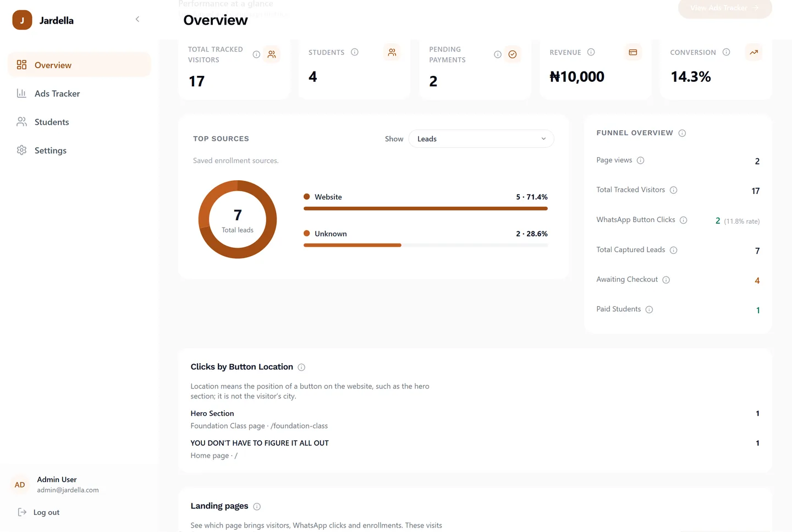This screenshot has width=792, height=532.
Task: Click info icon next to Paid Students
Action: [x=649, y=309]
